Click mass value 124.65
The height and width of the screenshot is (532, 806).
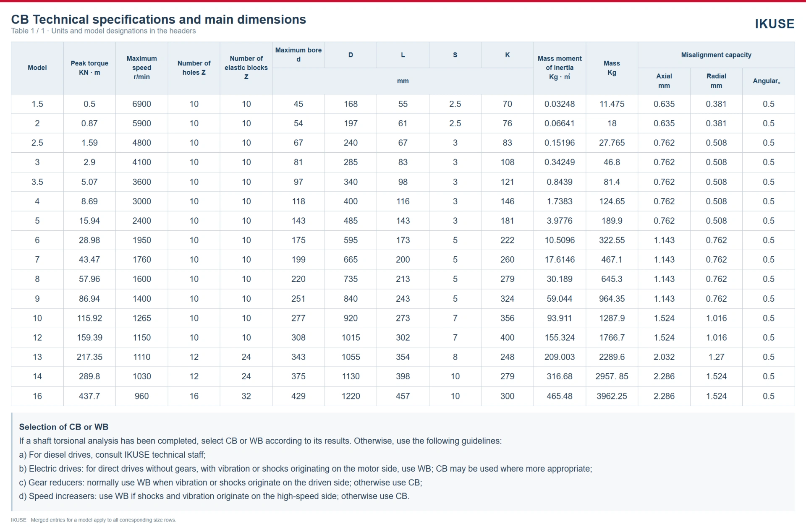point(612,201)
